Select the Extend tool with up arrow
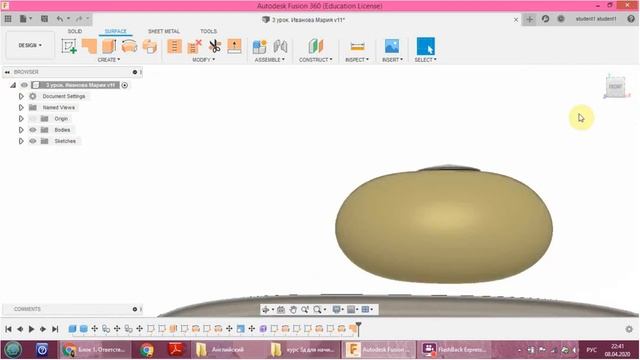Image resolution: width=640 pixels, height=360 pixels. [x=234, y=46]
